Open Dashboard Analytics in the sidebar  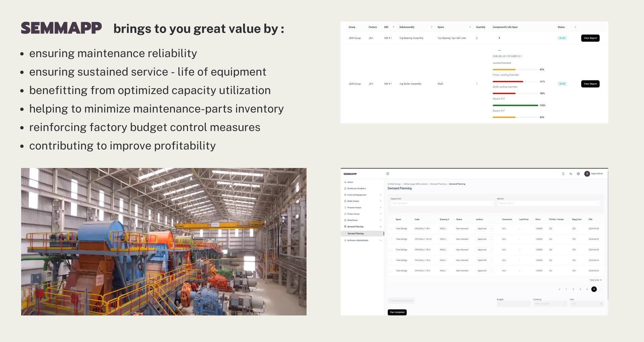[356, 188]
